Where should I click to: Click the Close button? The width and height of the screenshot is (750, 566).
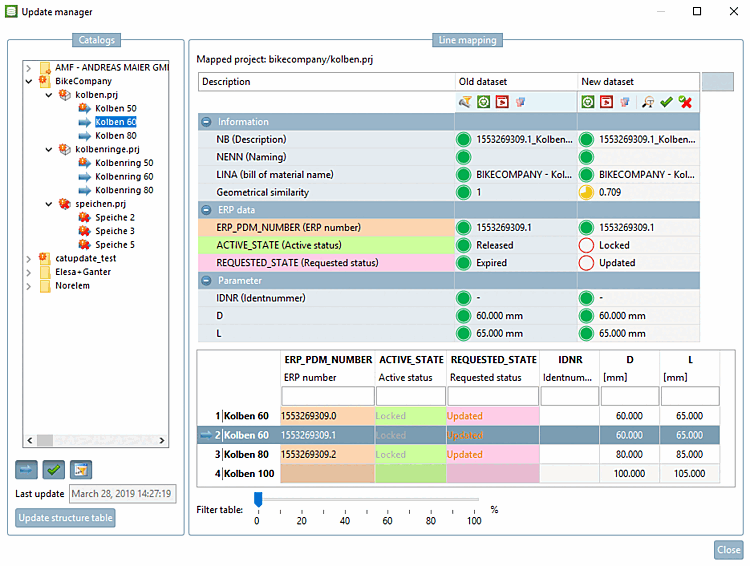point(728,550)
